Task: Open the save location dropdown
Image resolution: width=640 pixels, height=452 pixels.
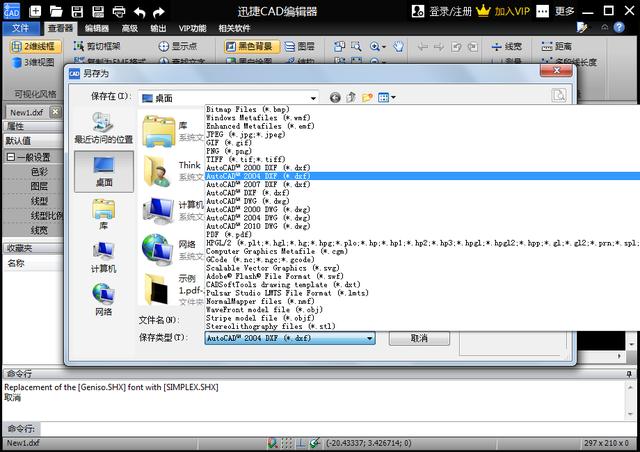Action: (229, 98)
